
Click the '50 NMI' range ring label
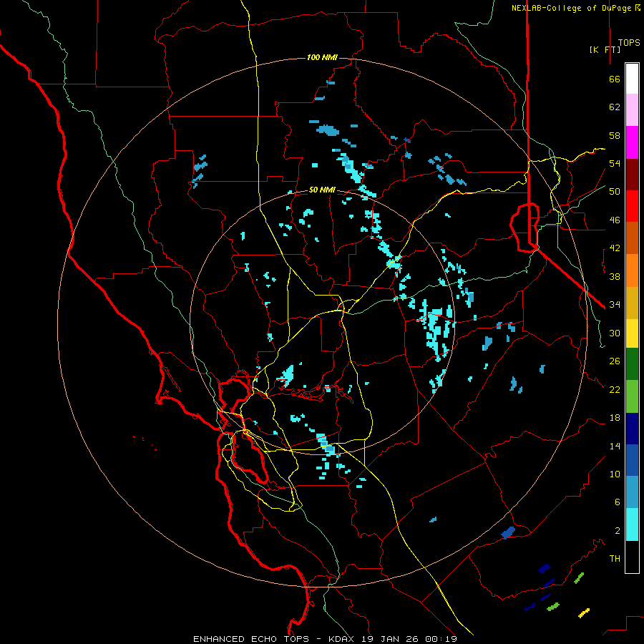point(321,190)
